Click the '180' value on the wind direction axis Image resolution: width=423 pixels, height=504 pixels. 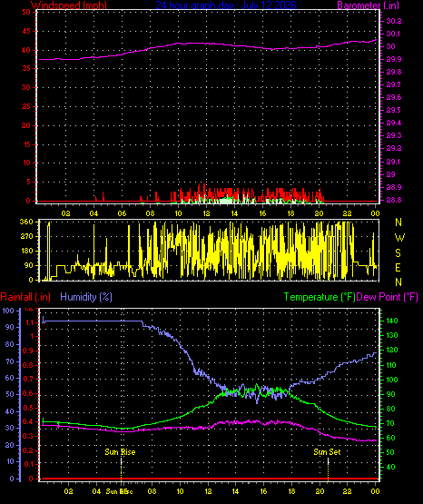click(x=26, y=251)
